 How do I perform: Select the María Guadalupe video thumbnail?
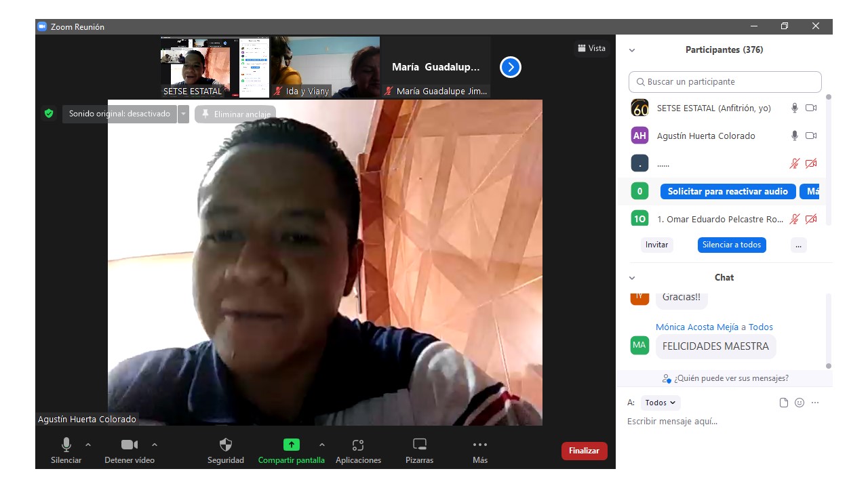point(435,67)
